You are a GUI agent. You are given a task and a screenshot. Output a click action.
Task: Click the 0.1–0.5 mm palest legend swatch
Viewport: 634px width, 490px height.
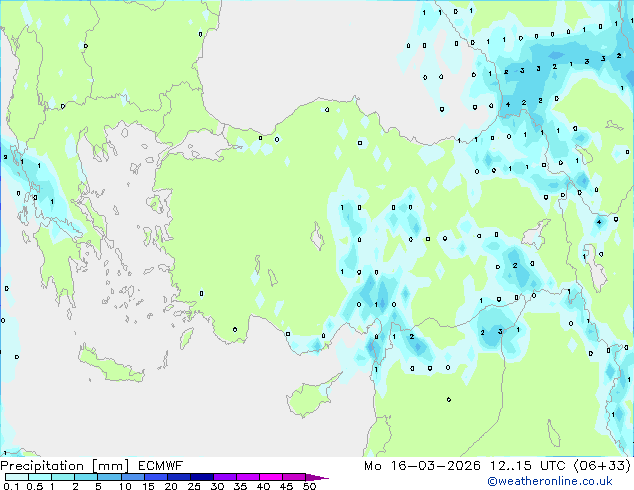click(17, 477)
